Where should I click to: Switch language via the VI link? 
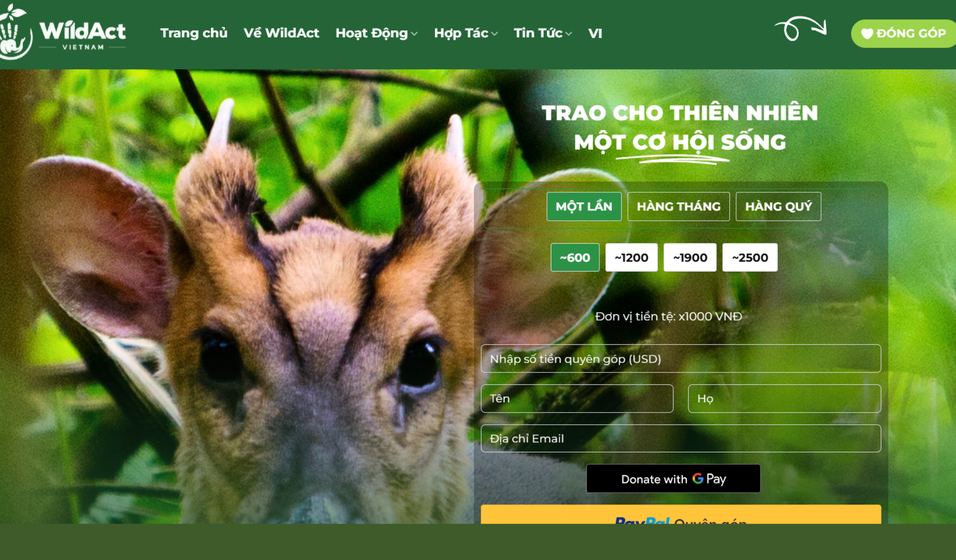tap(595, 33)
